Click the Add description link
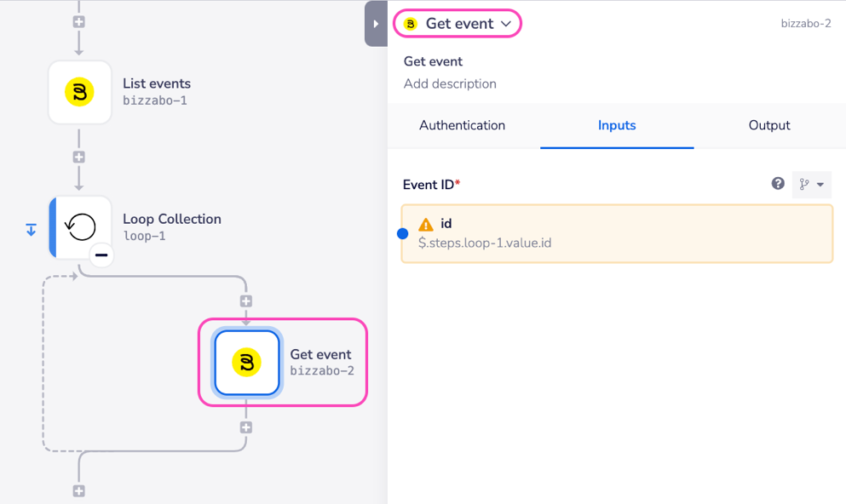This screenshot has width=846, height=504. [x=451, y=83]
